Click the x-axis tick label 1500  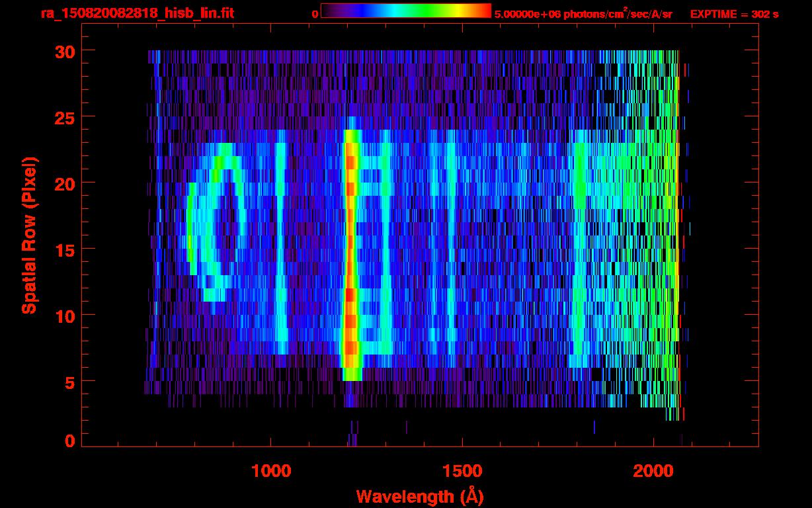462,471
